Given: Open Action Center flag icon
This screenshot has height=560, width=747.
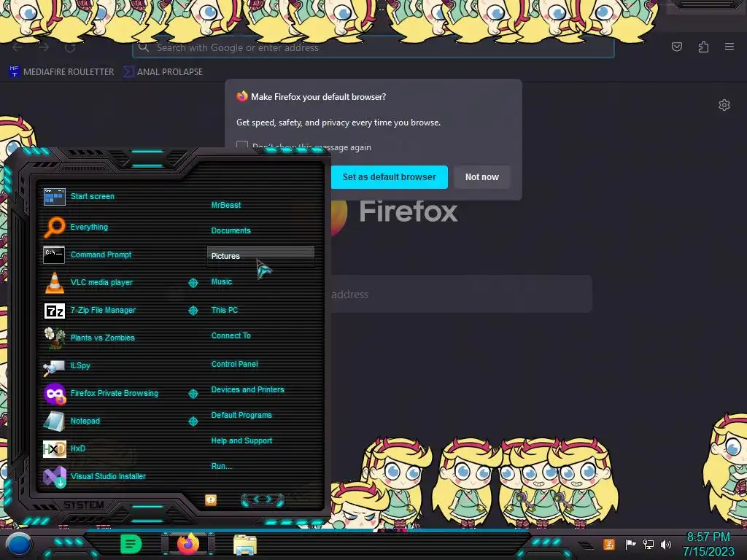Looking at the screenshot, I should pyautogui.click(x=630, y=544).
